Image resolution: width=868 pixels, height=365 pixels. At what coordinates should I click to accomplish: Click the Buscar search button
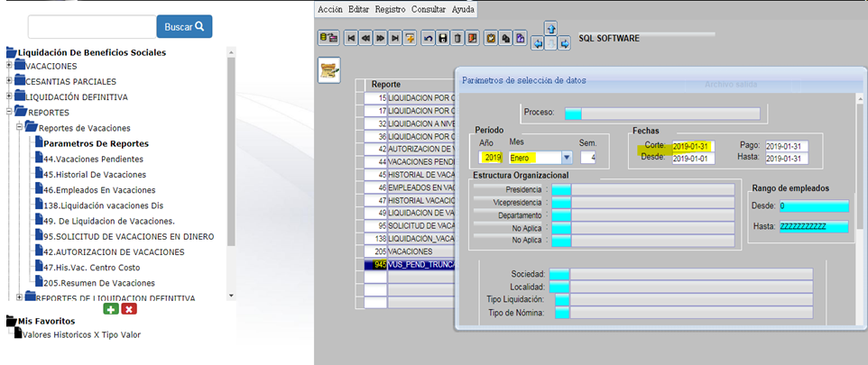[x=184, y=27]
